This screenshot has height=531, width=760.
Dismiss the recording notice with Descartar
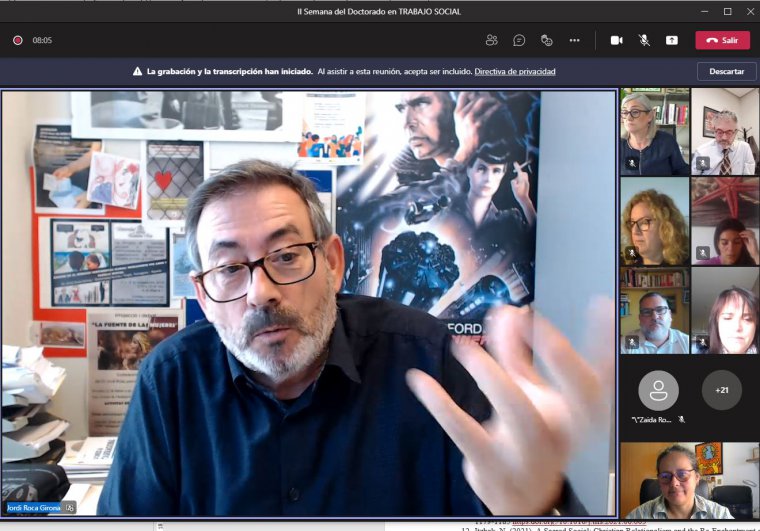tap(726, 72)
